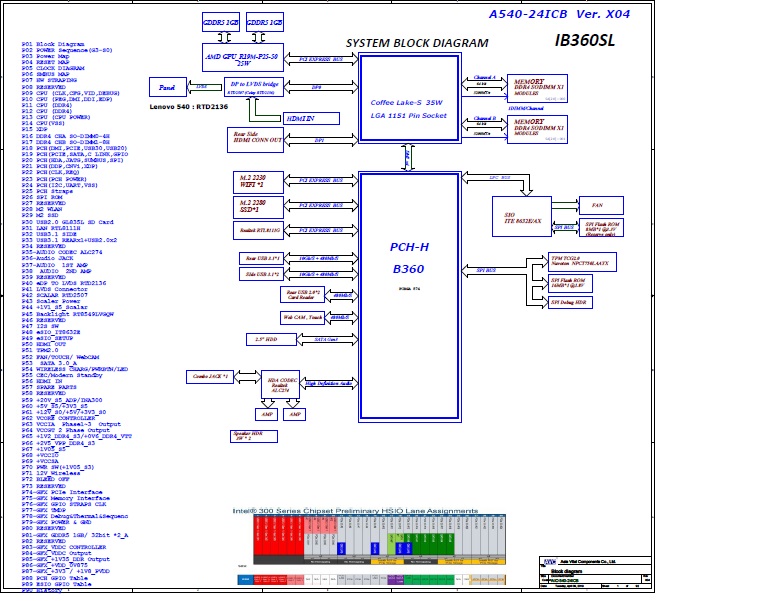The height and width of the screenshot is (601, 779).
Task: Click the SYSTEM BLOCK DIAGRAM title
Action: pyautogui.click(x=417, y=44)
